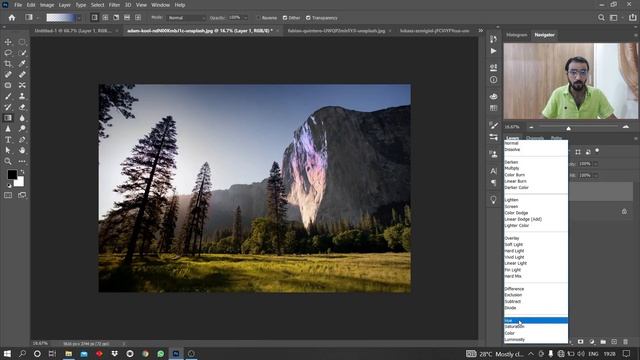Swap foreground and background colors
Viewport: 640px width, 360px height.
click(x=22, y=172)
